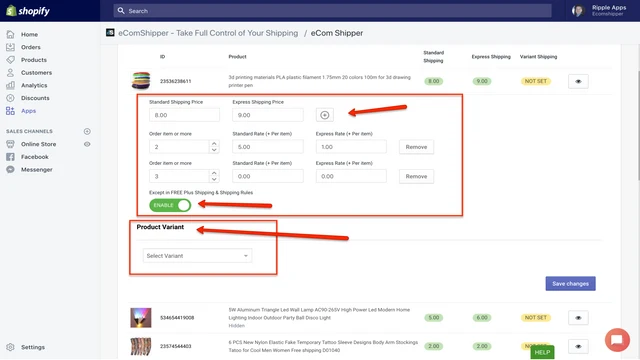Open the red chat bubble widget
Screen dimensions: 640x360
[x=617, y=340]
